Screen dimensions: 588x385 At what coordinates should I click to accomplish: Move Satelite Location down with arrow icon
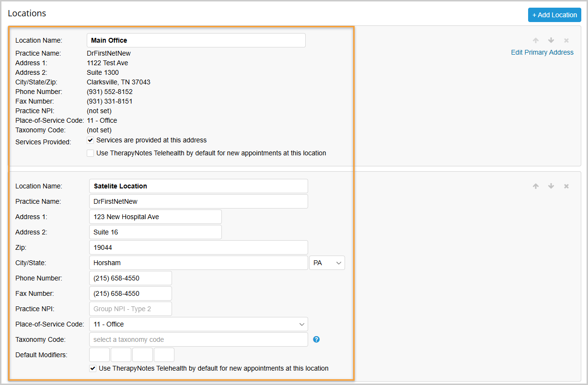coord(551,187)
